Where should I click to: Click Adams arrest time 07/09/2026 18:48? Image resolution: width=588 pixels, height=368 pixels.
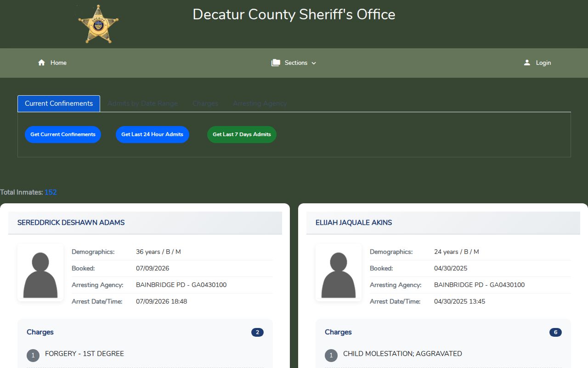click(162, 301)
